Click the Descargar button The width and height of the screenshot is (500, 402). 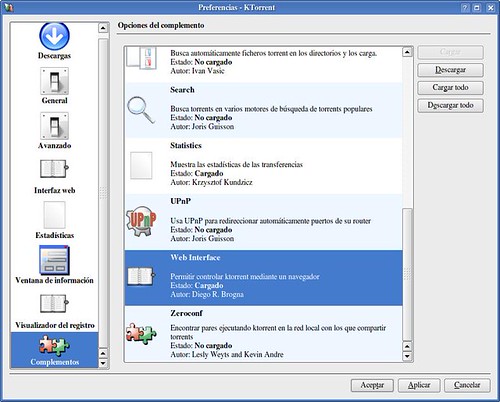pos(450,70)
